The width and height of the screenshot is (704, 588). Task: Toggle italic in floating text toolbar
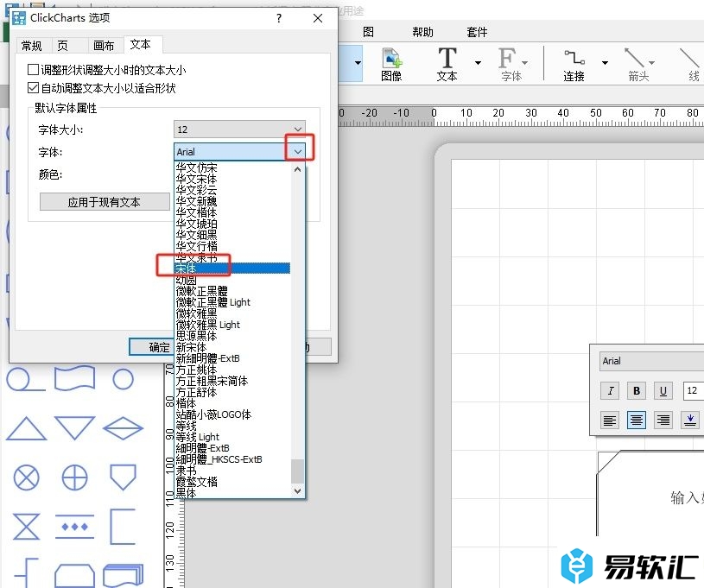pos(610,390)
